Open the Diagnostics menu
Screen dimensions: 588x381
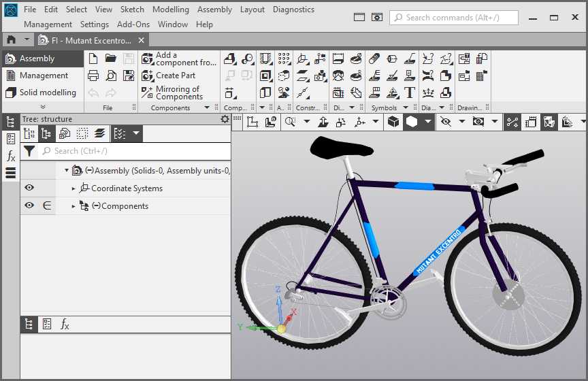293,10
